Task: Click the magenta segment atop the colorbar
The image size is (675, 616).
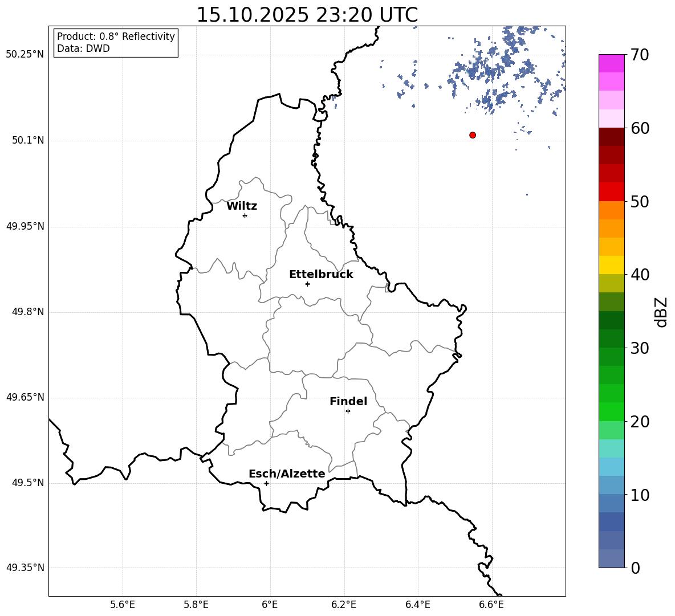Action: tap(611, 63)
